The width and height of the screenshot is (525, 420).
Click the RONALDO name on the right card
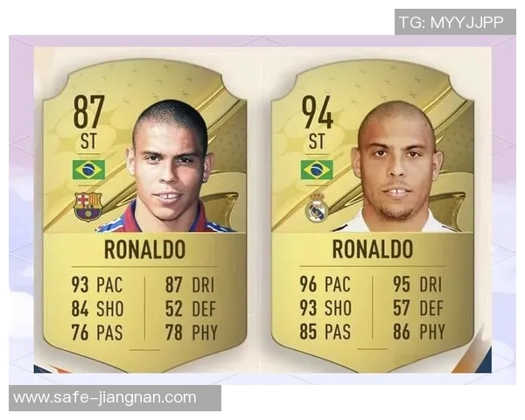coord(373,249)
